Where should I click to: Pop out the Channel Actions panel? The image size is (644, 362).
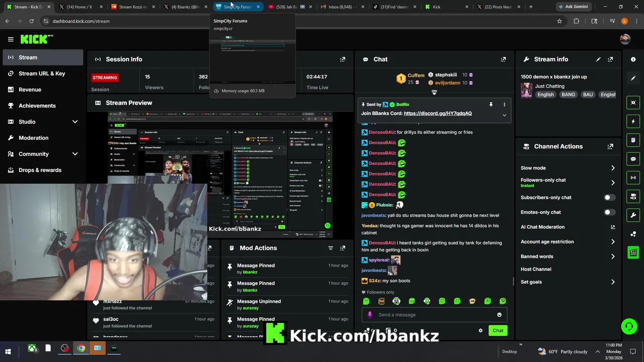pos(610,147)
